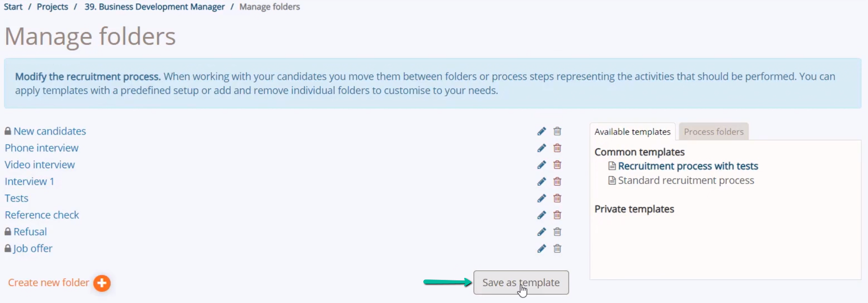The image size is (868, 303).
Task: Apply Recruitment process with tests template
Action: [688, 166]
